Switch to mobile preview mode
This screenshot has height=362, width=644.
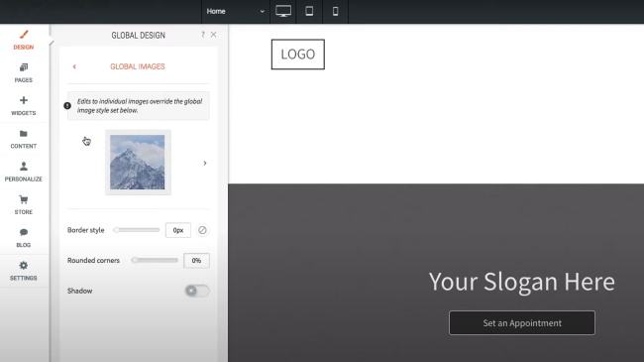pos(335,11)
